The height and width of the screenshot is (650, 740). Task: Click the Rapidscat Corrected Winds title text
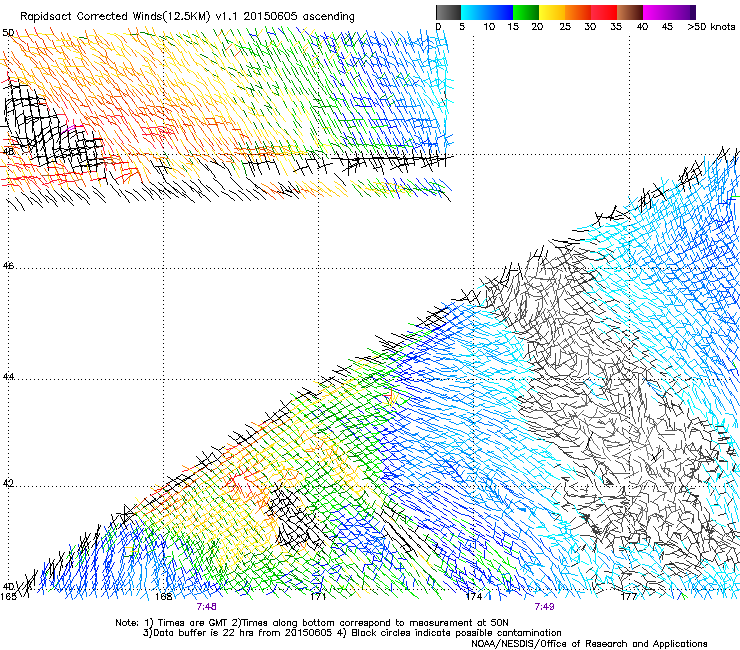[x=187, y=17]
